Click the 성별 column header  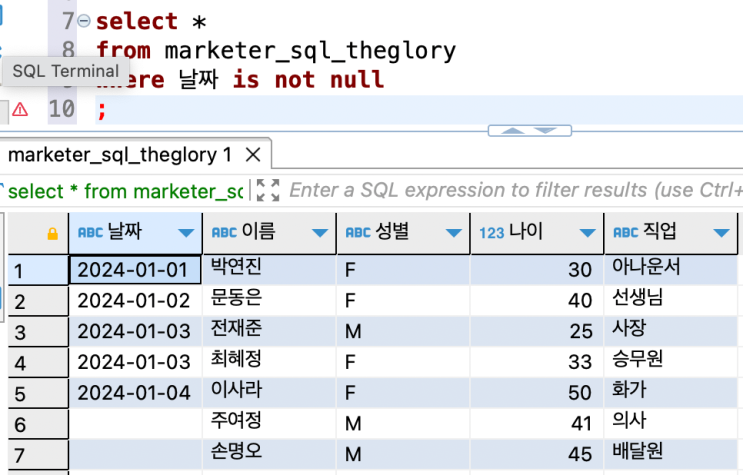(x=403, y=233)
